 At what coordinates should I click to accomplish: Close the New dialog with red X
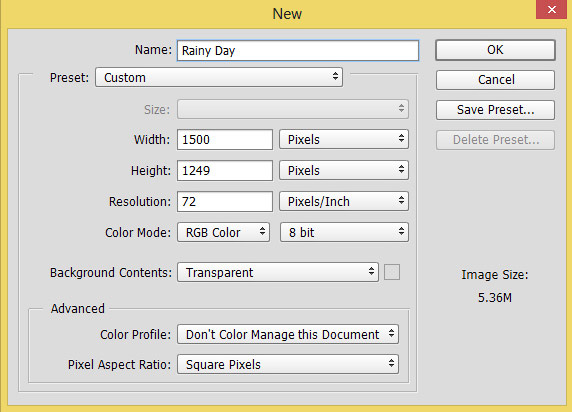pyautogui.click(x=551, y=9)
